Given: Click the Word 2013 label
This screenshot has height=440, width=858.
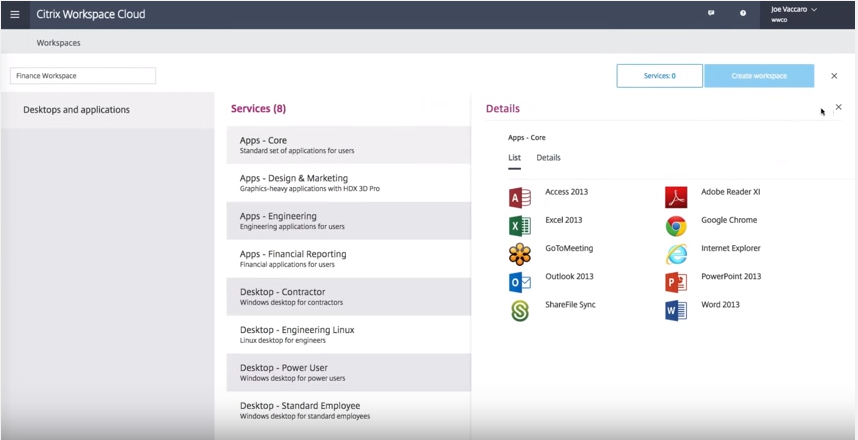Looking at the screenshot, I should [720, 305].
